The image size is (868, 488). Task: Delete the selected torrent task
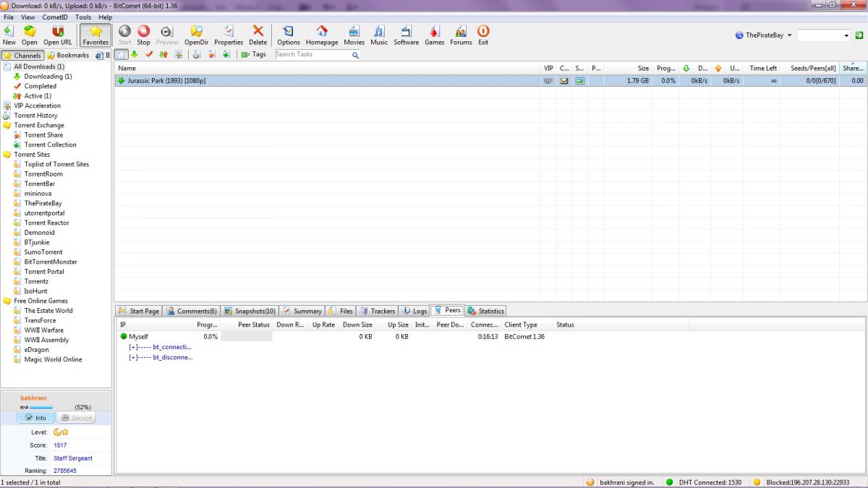click(258, 35)
